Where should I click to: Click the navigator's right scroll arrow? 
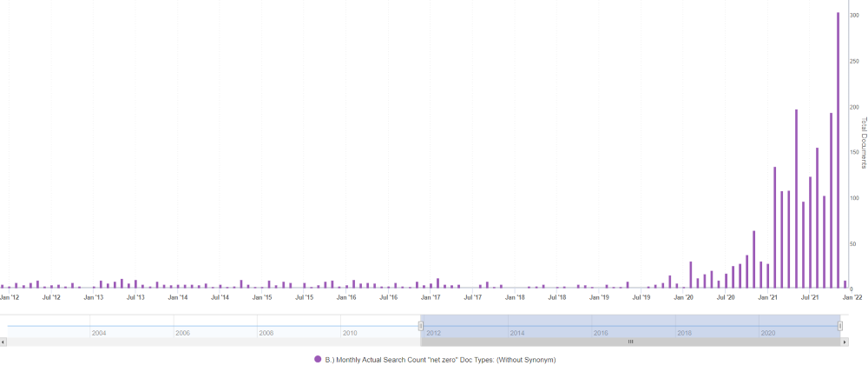pyautogui.click(x=864, y=342)
